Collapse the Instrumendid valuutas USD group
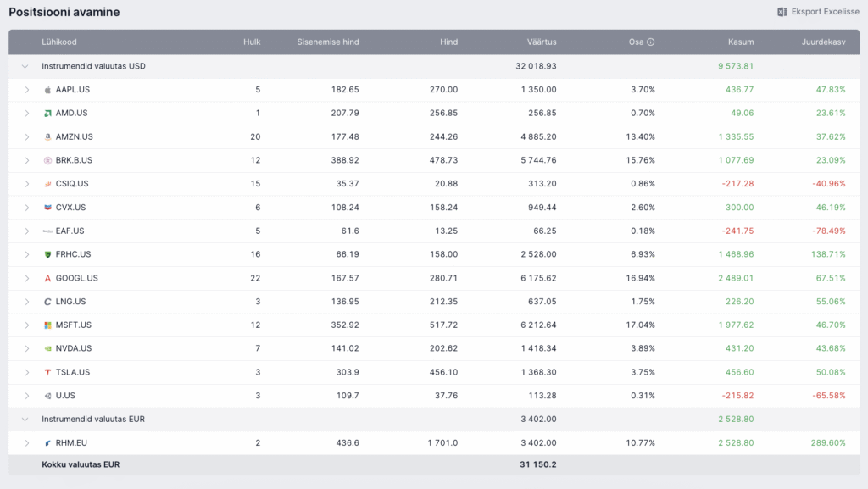Viewport: 868px width, 489px height. coord(25,66)
